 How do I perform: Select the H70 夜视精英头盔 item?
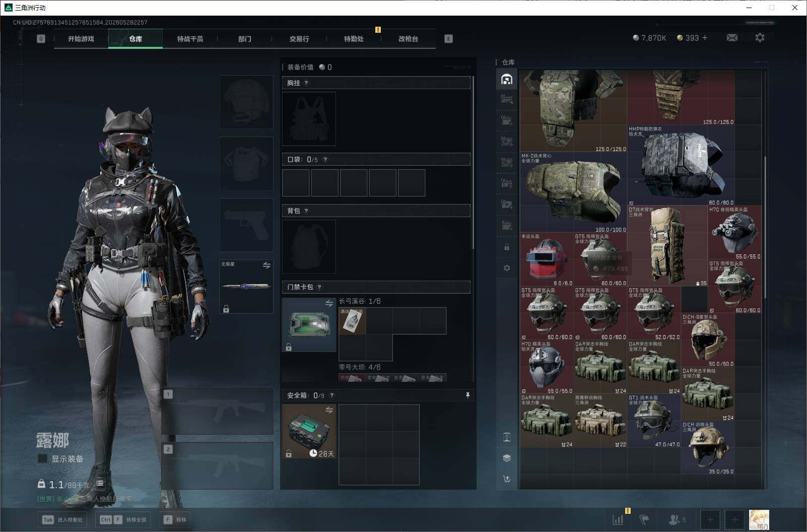[734, 233]
